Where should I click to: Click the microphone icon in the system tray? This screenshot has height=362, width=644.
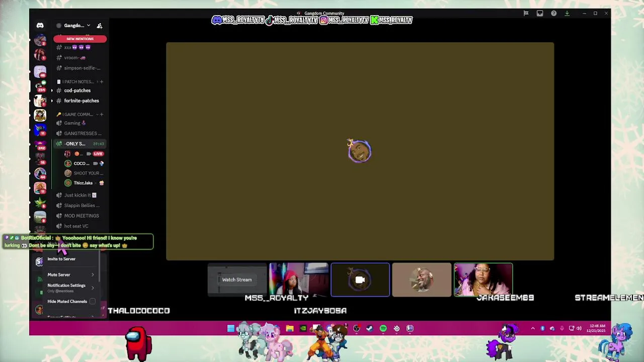562,328
